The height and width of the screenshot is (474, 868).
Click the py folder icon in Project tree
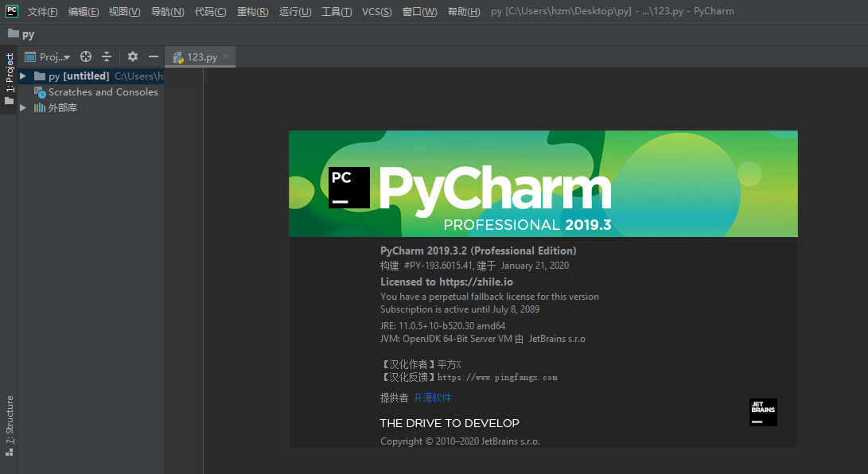click(39, 76)
